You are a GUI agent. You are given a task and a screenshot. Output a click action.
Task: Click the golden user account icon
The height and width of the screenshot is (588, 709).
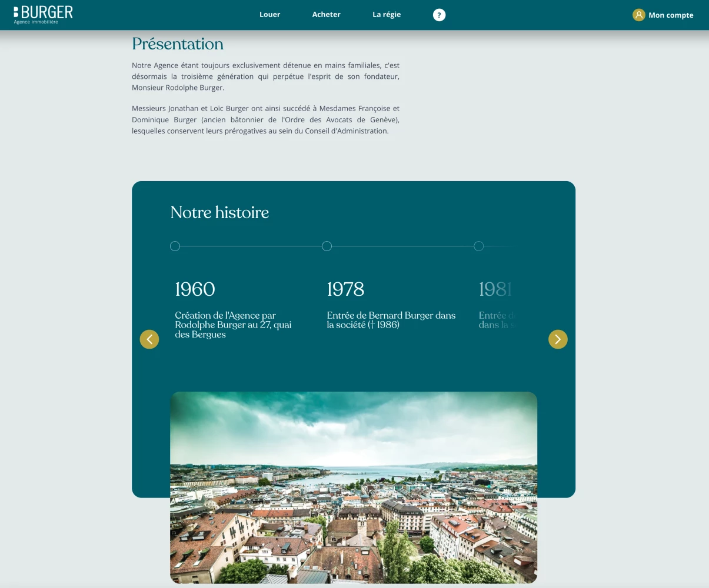point(638,15)
